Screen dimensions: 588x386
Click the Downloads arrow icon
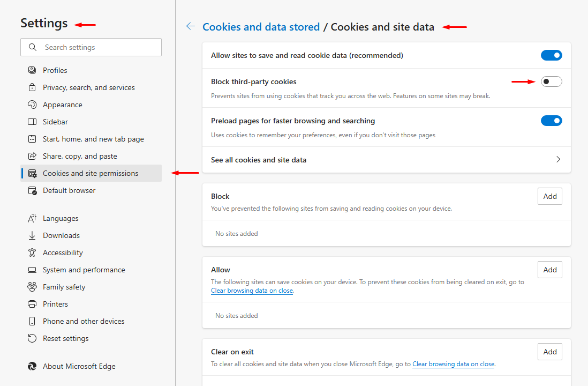[32, 235]
